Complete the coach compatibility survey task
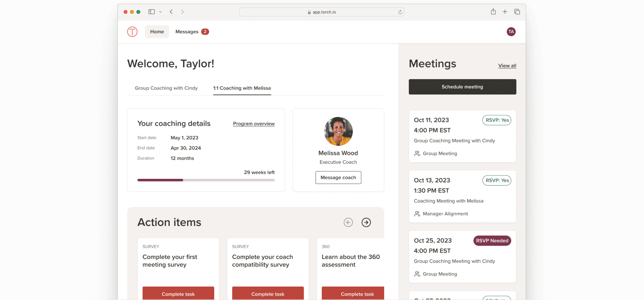 point(268,293)
